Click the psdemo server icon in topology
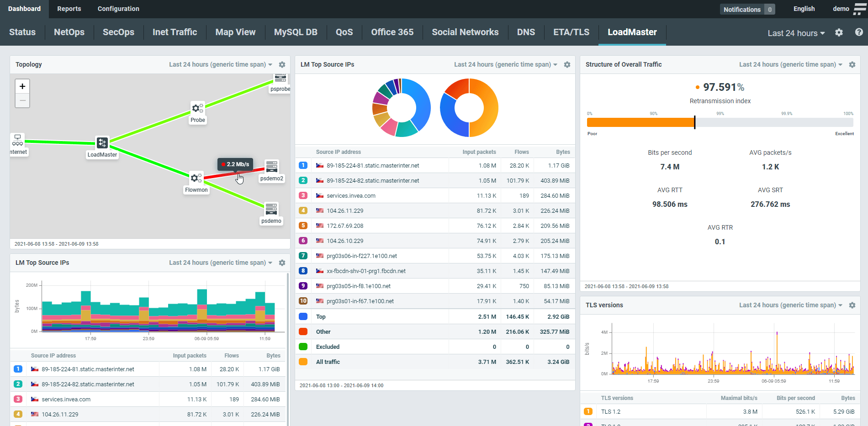The width and height of the screenshot is (868, 426). [x=271, y=209]
